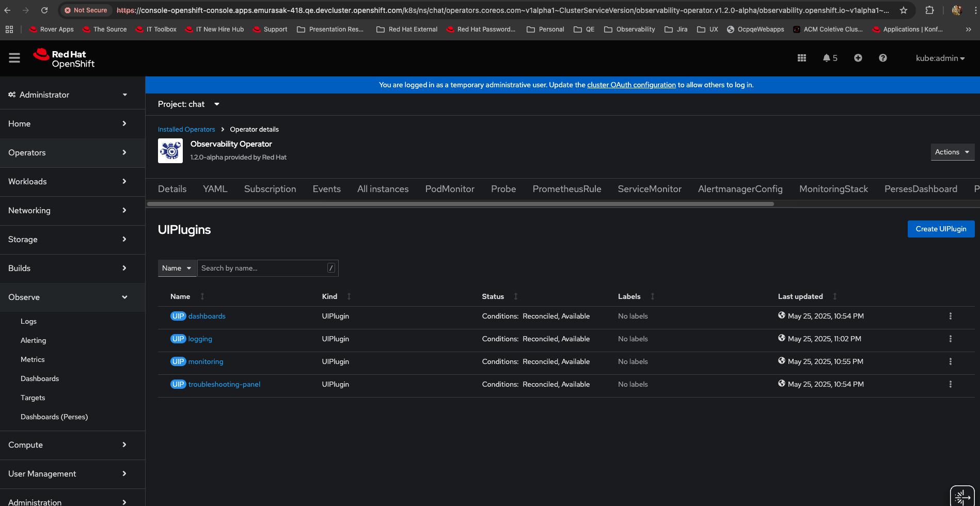
Task: Open the application launcher grid icon
Action: coord(801,58)
